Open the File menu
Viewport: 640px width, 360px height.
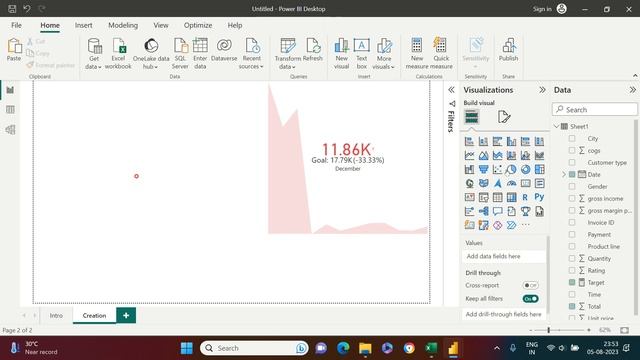(x=16, y=25)
